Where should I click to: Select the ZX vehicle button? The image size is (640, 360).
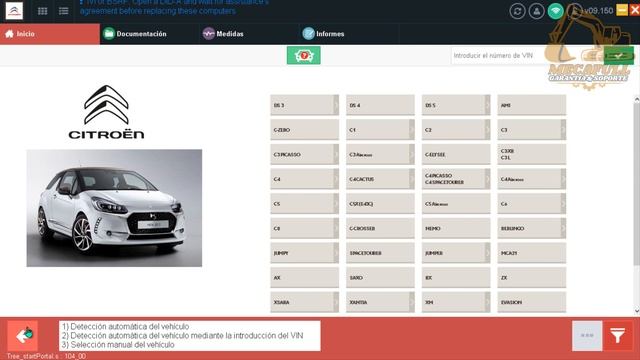tap(532, 278)
